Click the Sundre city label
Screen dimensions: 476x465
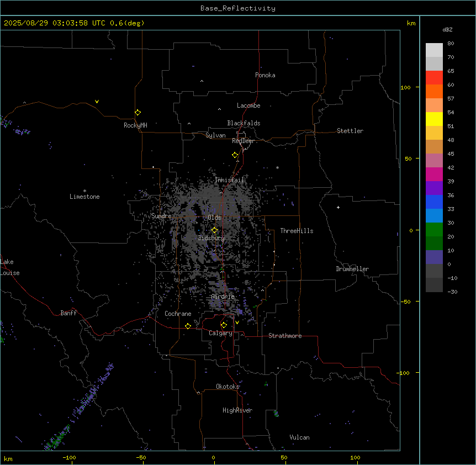[x=161, y=216]
